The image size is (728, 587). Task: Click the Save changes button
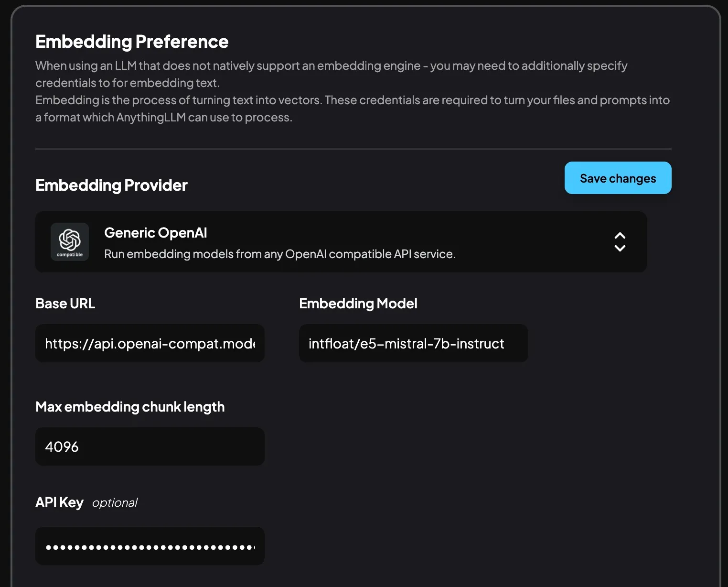[x=618, y=178]
